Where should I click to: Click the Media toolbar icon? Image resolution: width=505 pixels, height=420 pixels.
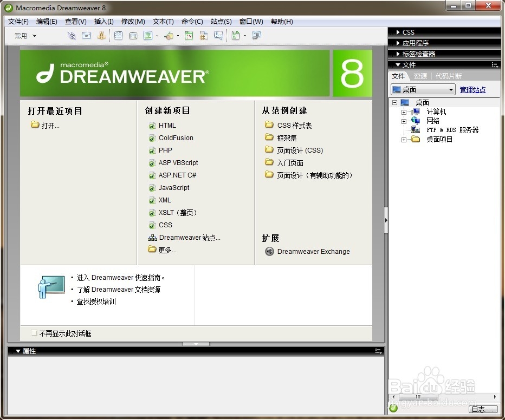[169, 35]
